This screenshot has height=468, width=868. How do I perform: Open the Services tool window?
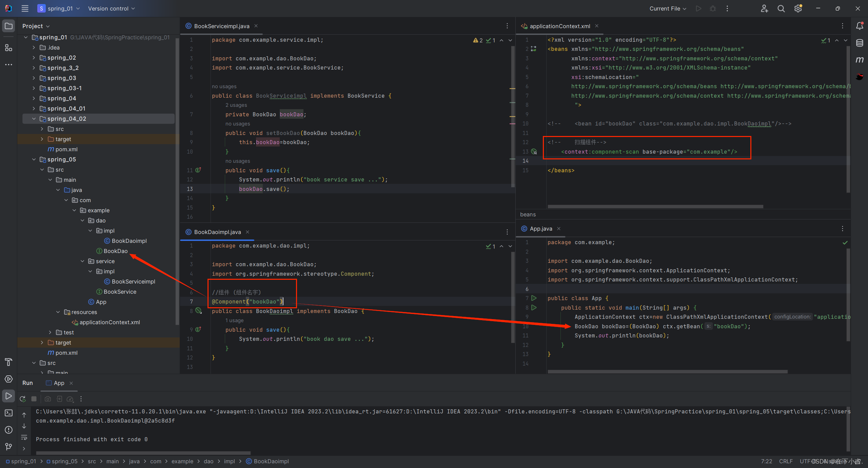pyautogui.click(x=9, y=379)
